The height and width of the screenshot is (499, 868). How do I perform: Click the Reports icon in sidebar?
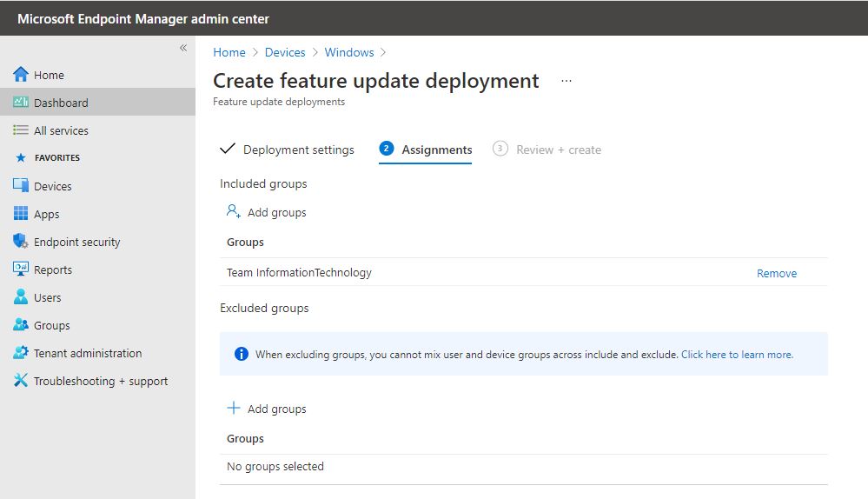point(21,269)
